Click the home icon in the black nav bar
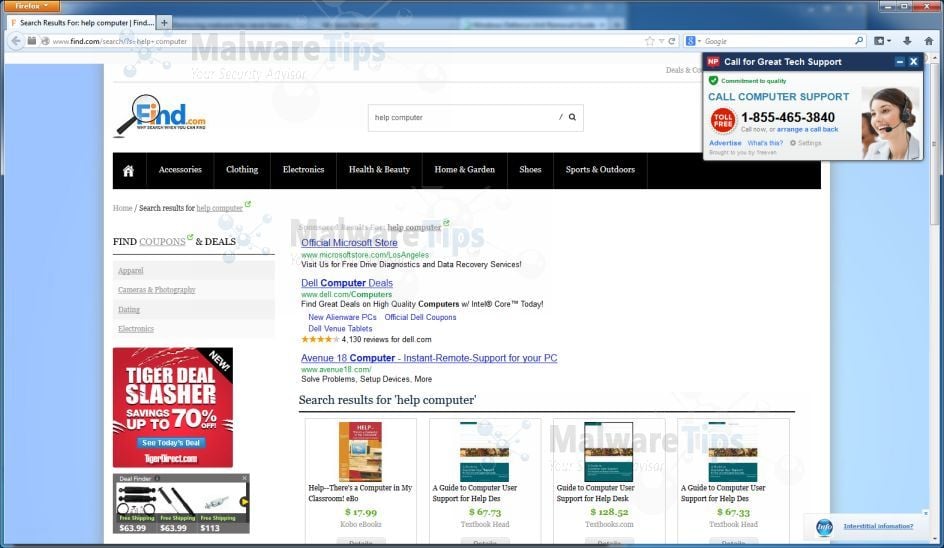 click(x=128, y=171)
